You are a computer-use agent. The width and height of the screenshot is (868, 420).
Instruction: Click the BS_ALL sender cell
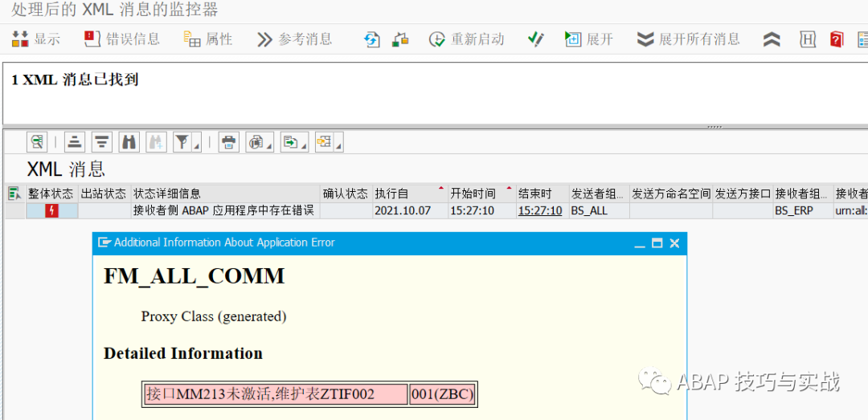pos(599,211)
